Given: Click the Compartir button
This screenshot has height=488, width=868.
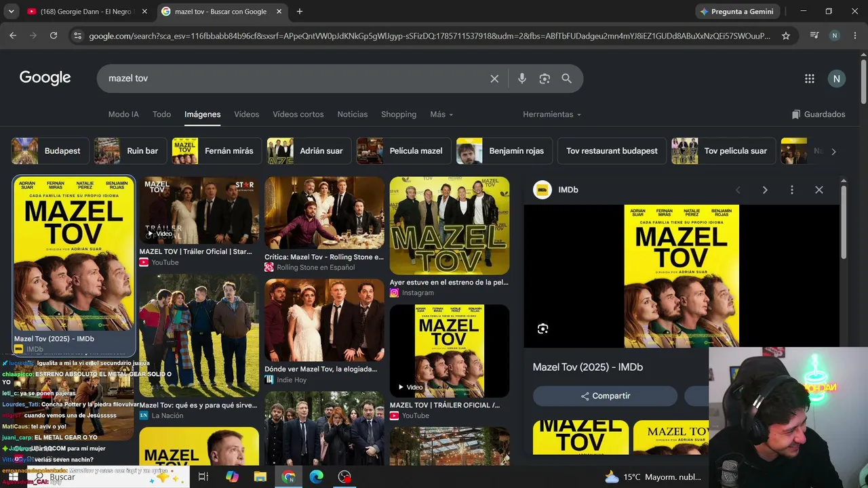Looking at the screenshot, I should coord(605,396).
